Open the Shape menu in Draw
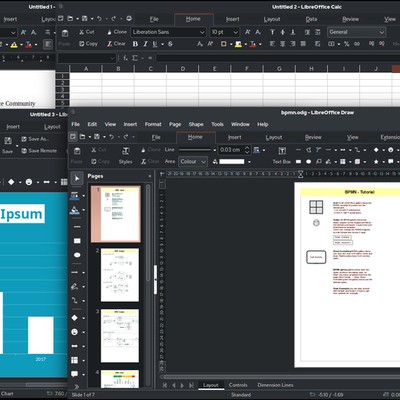The width and height of the screenshot is (400, 400). pos(196,124)
